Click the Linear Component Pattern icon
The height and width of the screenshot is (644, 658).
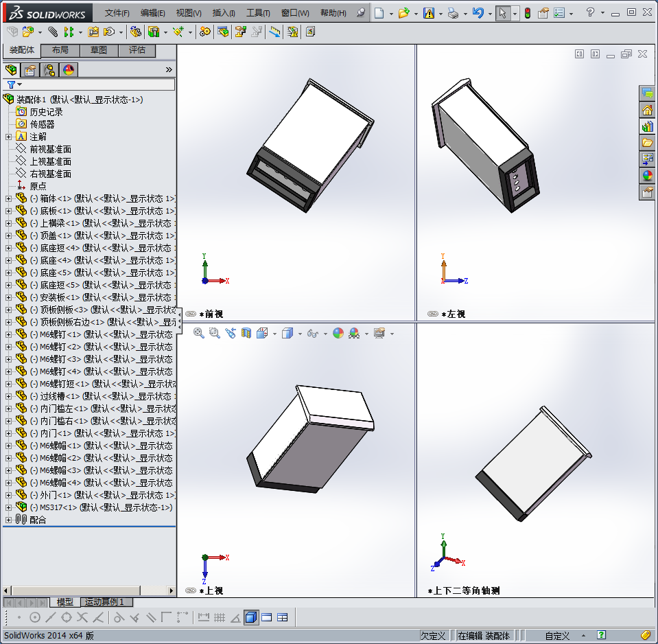point(69,32)
